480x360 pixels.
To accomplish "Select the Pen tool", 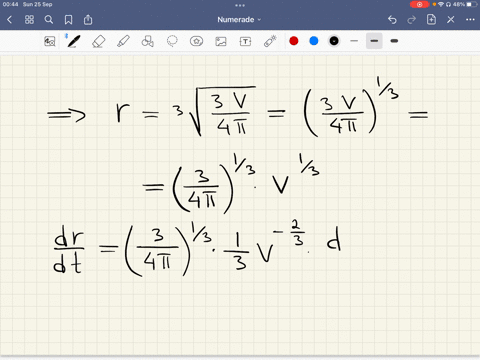I will coord(73,41).
